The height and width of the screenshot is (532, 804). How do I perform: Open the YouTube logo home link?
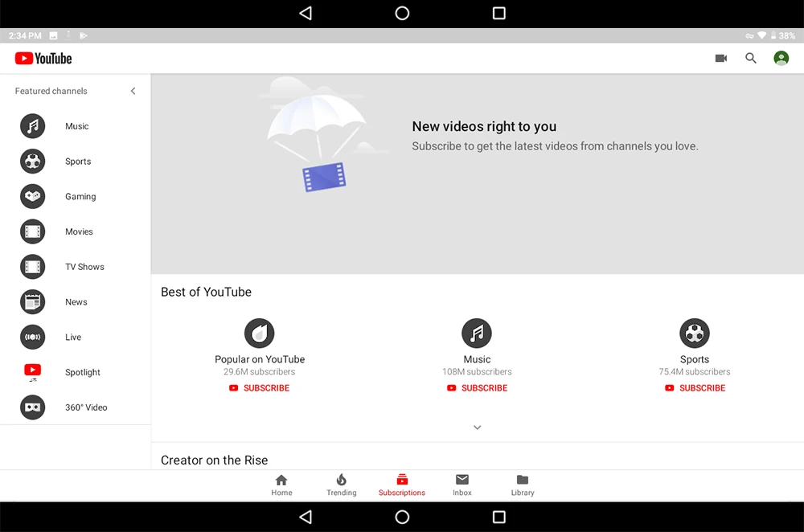coord(43,59)
